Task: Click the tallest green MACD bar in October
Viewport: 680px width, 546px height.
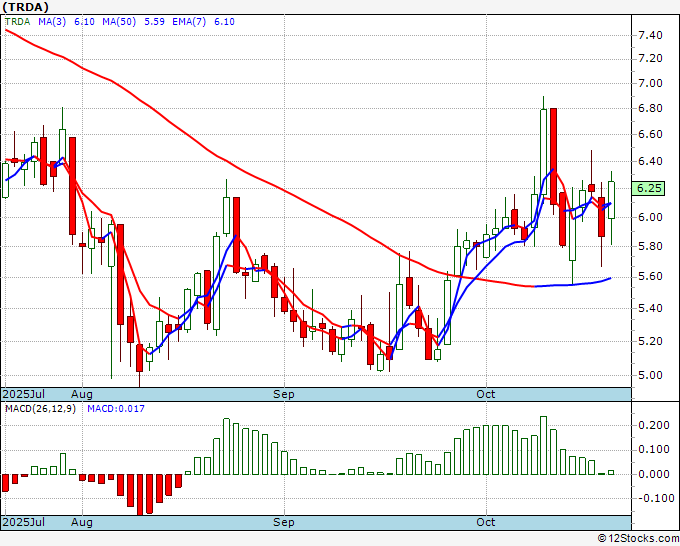Action: [x=543, y=445]
